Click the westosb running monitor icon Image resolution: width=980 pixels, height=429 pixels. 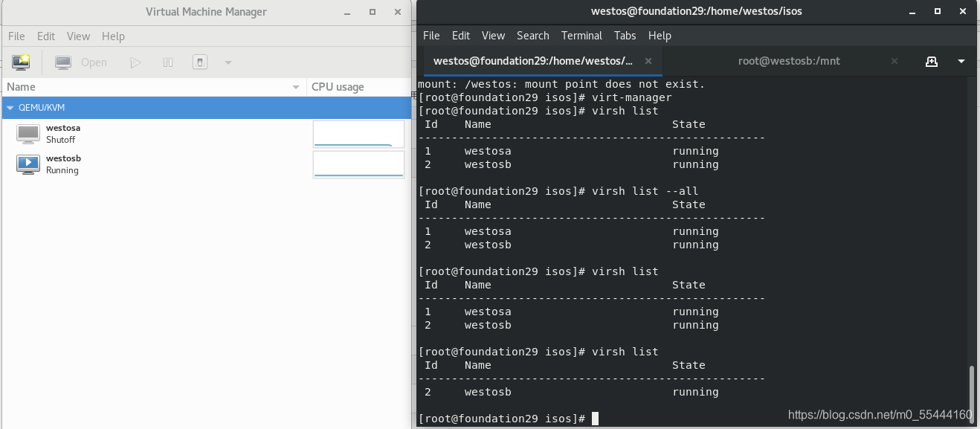[x=28, y=164]
